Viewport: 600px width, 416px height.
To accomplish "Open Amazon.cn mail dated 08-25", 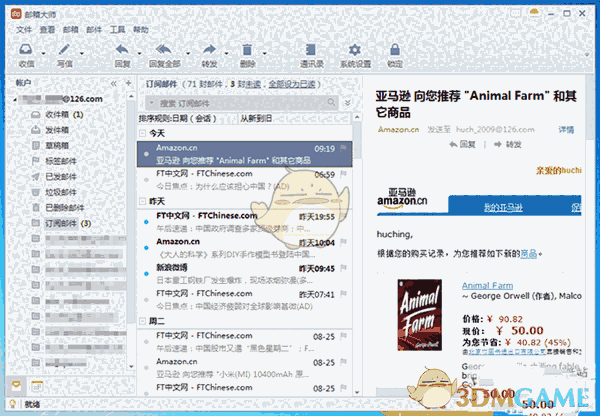I will (x=245, y=368).
